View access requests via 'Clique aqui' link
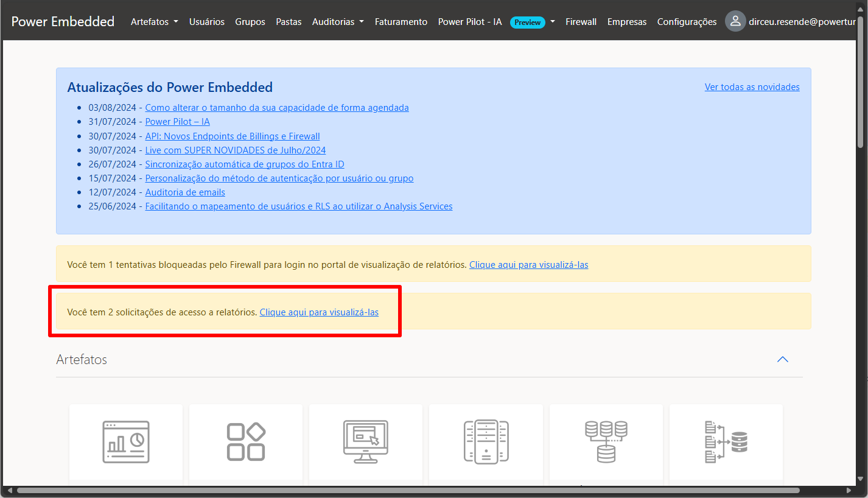 319,312
